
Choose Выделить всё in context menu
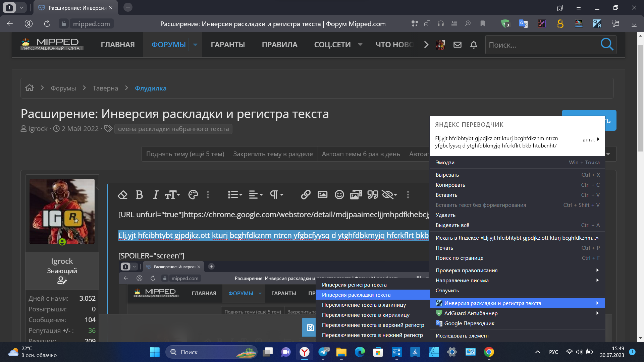pos(517,225)
